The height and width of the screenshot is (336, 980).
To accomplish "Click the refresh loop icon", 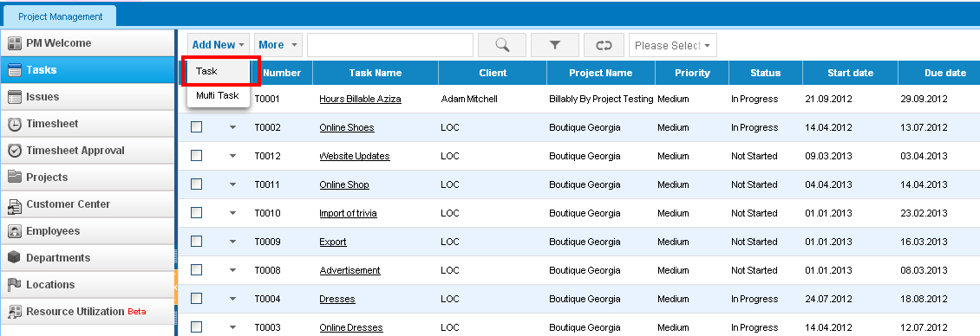I will click(x=604, y=45).
